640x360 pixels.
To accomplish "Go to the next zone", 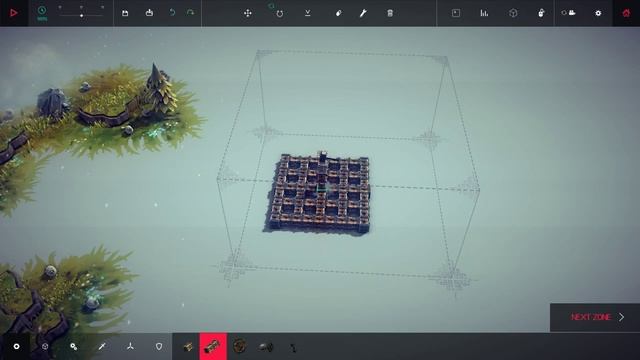I will 595,317.
